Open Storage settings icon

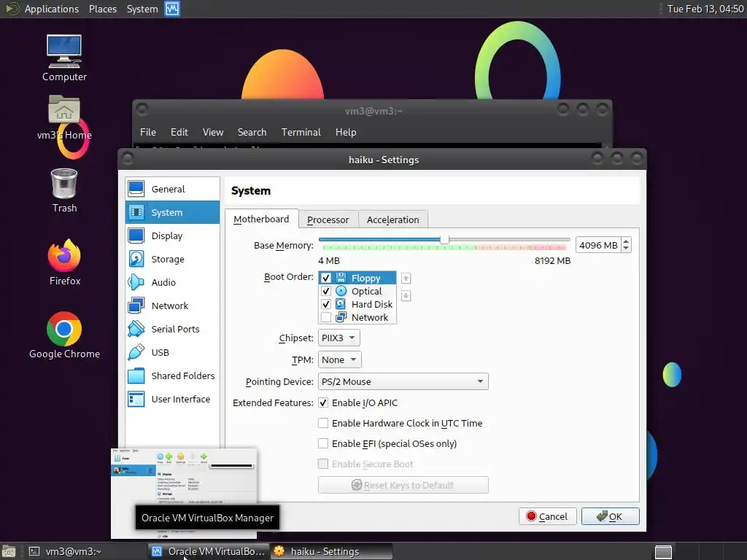[x=136, y=259]
